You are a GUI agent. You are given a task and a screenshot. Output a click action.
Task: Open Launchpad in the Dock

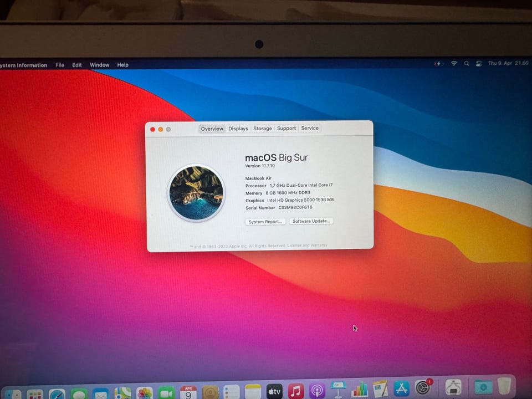(35, 394)
